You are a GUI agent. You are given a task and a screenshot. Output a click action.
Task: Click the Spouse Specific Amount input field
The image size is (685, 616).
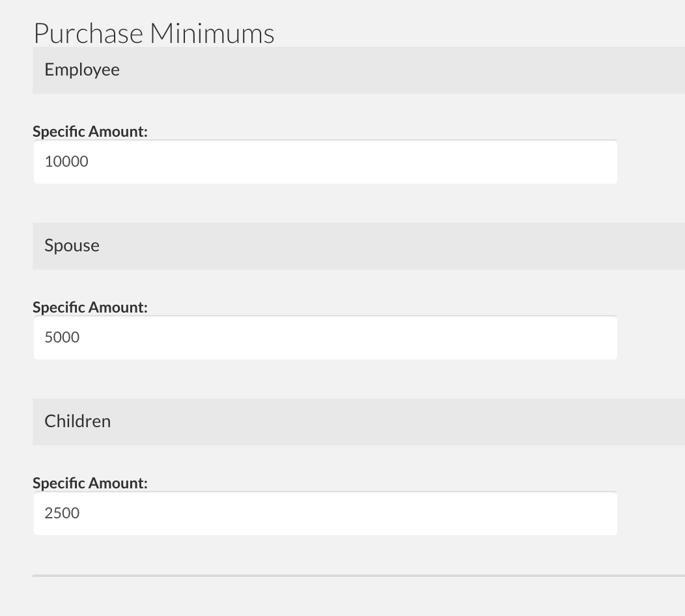[326, 338]
